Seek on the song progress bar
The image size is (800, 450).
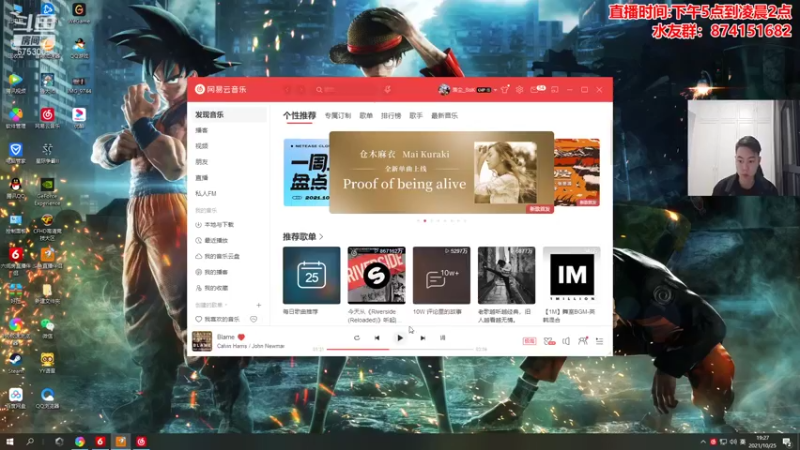pos(401,349)
